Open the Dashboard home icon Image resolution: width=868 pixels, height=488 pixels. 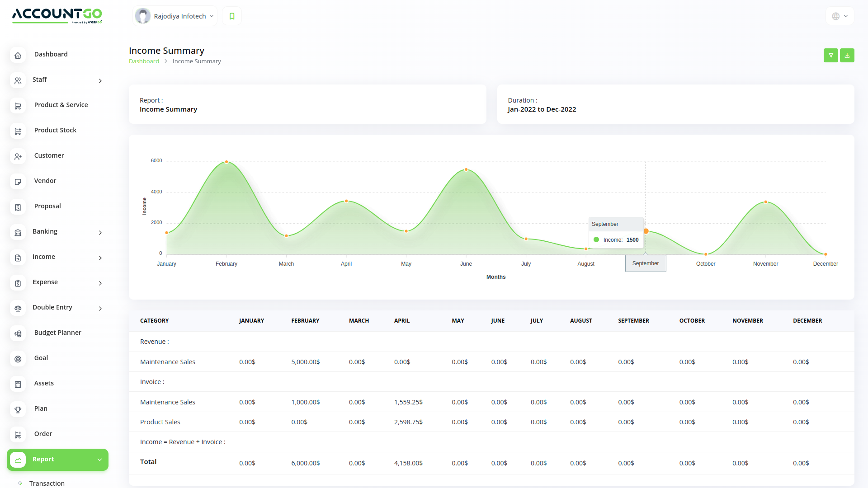coord(18,55)
